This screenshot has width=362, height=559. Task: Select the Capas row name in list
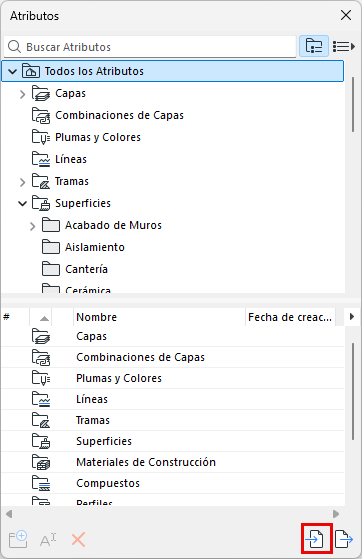[91, 336]
